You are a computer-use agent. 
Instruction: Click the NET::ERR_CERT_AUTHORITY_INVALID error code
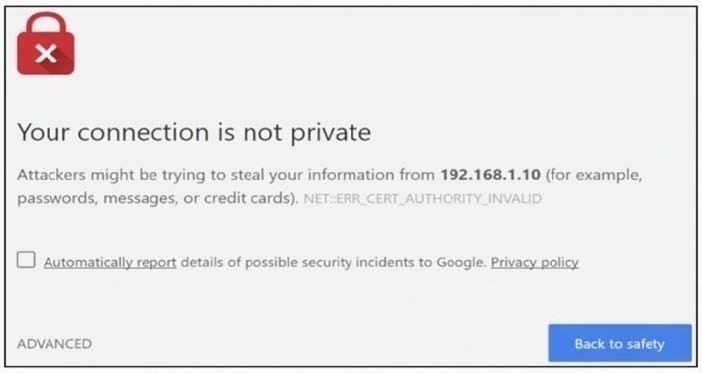click(423, 198)
